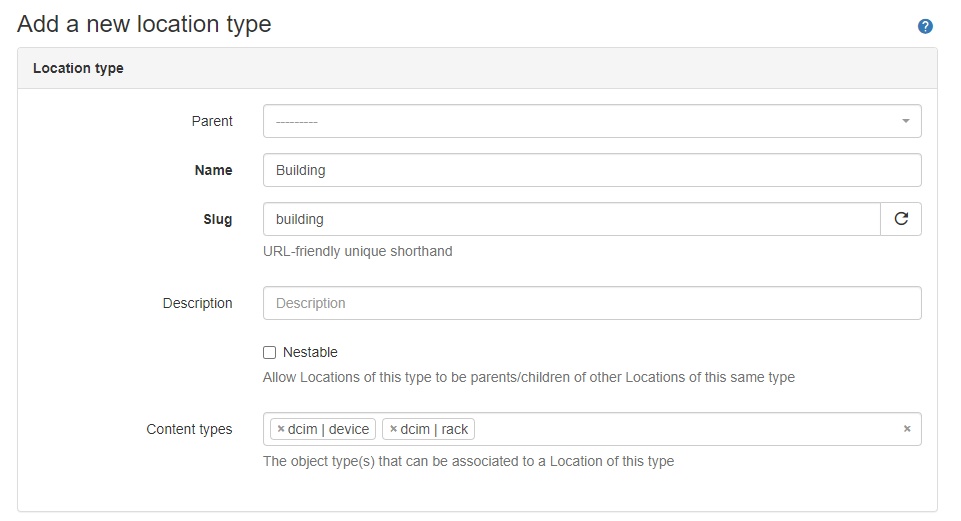This screenshot has width=961, height=521.
Task: Click the Content types field label
Action: pyautogui.click(x=189, y=429)
